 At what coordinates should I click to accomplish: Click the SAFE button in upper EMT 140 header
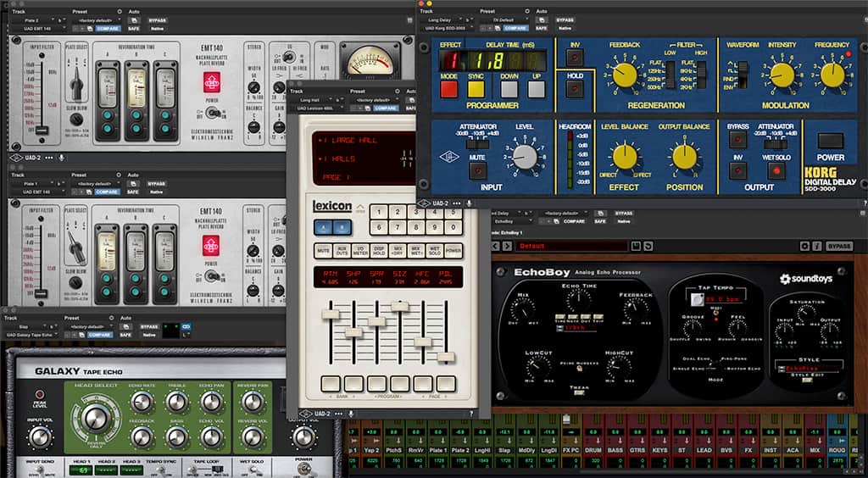[133, 28]
